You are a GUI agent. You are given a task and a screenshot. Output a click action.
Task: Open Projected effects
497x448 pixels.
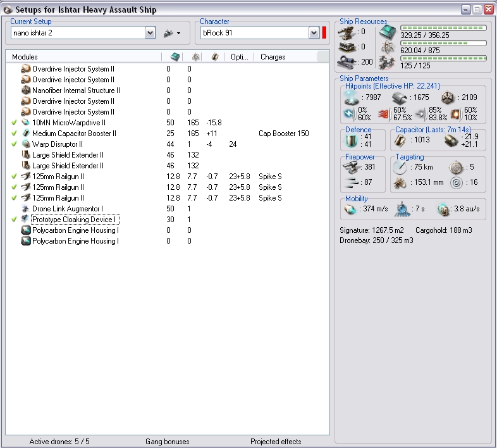(276, 442)
